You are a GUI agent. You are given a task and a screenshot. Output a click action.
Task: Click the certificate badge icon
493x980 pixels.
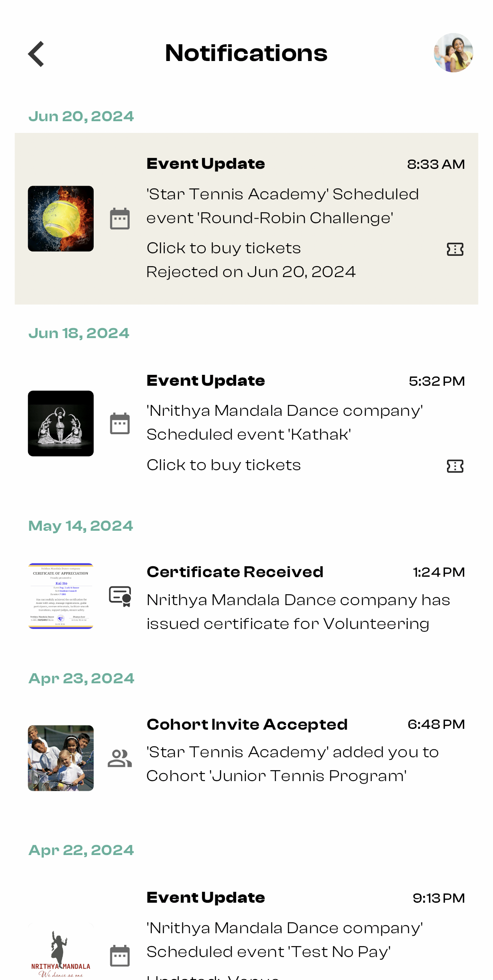pos(120,596)
